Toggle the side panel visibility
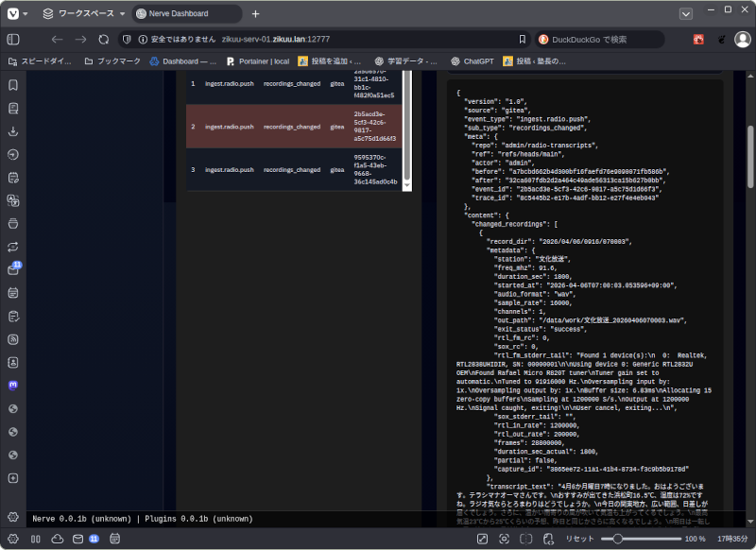The height and width of the screenshot is (550, 756). point(13,40)
